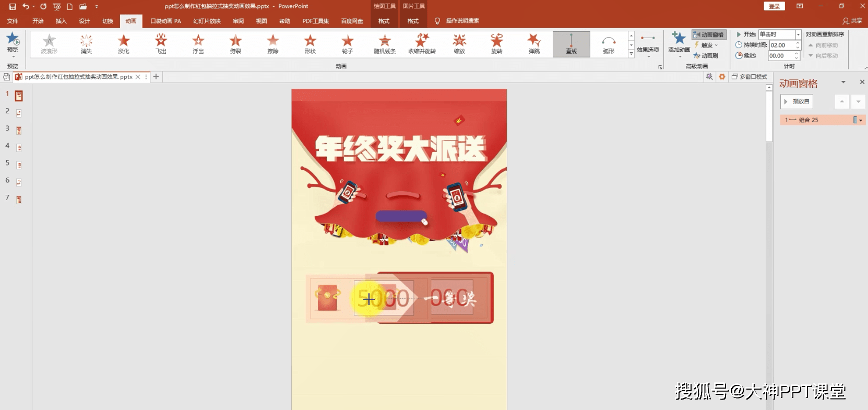Image resolution: width=868 pixels, height=410 pixels.
Task: Open the 开始 start timing combo box
Action: click(x=780, y=34)
